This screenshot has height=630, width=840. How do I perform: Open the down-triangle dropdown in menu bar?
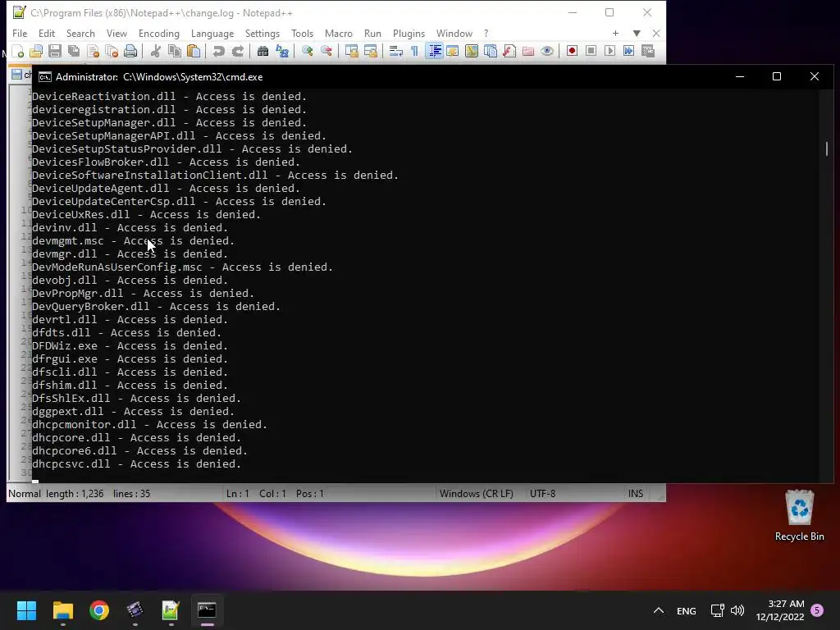[x=637, y=33]
